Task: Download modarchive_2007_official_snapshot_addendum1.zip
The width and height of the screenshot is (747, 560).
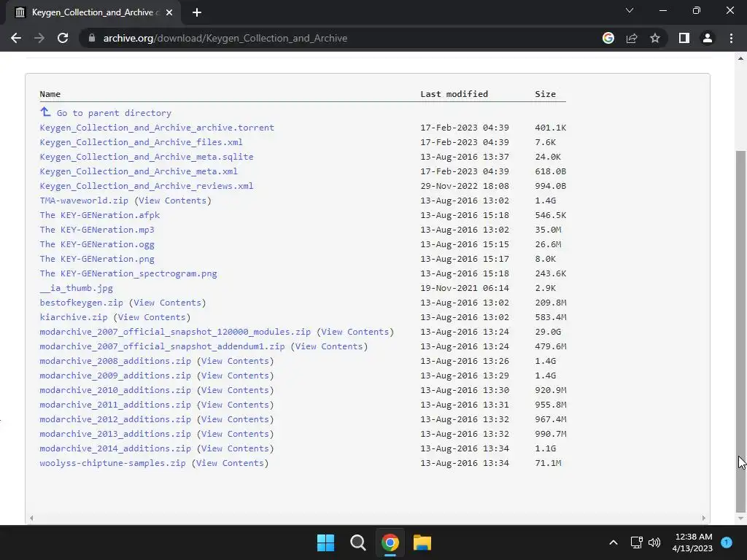Action: [162, 346]
